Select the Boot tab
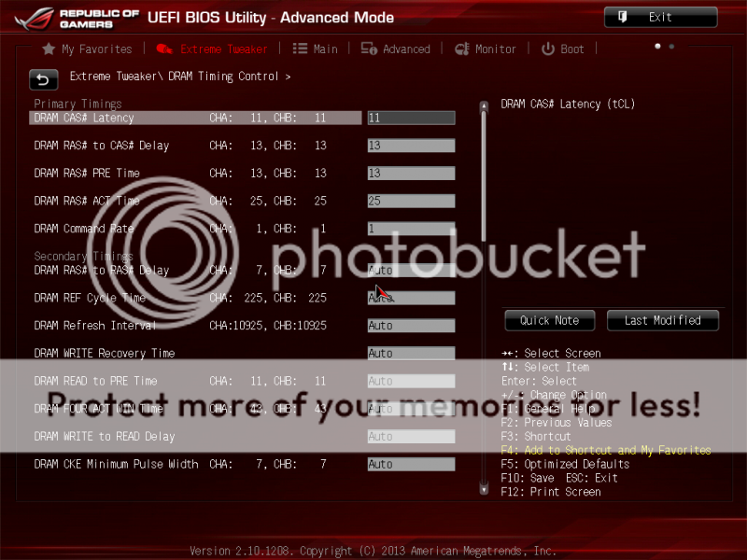The height and width of the screenshot is (560, 747). pyautogui.click(x=563, y=49)
